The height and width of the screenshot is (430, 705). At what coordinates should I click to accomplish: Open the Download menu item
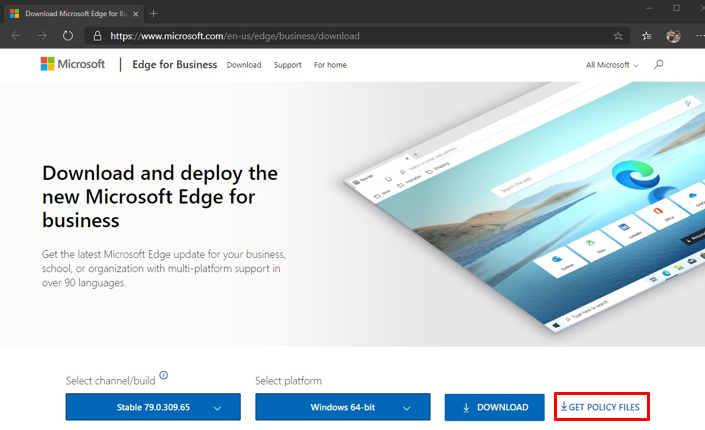[244, 65]
